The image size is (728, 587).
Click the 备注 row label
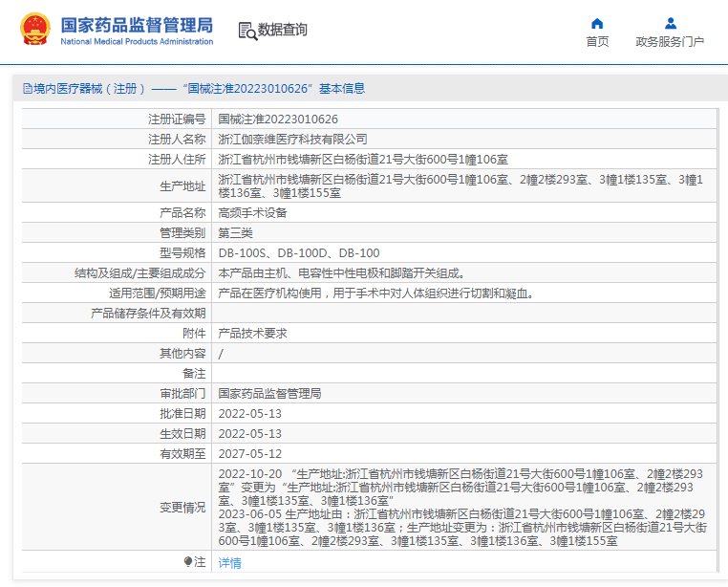pos(194,373)
